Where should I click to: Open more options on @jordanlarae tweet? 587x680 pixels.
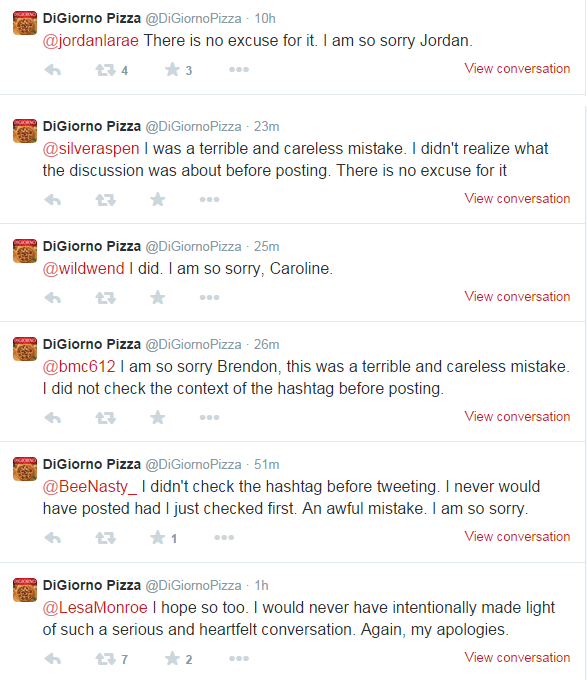(239, 69)
